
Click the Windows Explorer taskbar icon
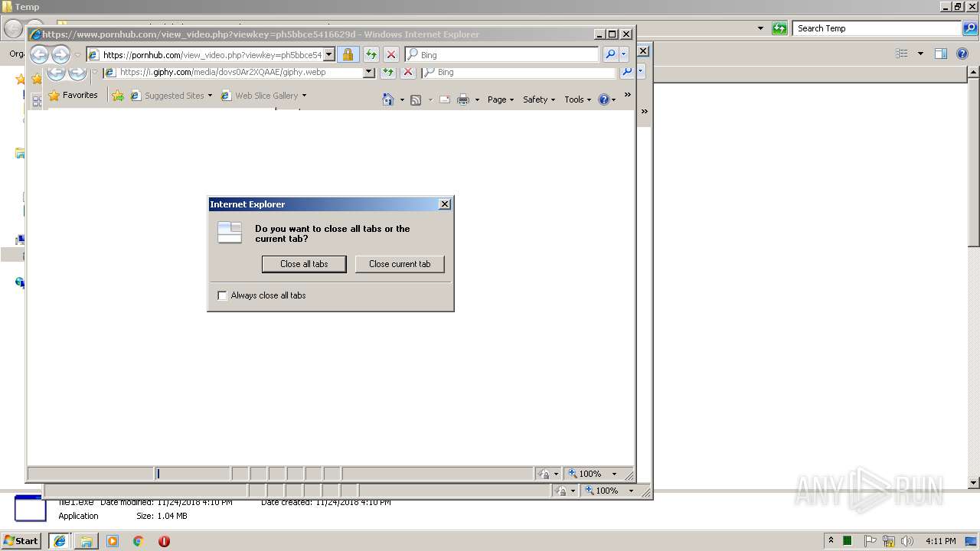87,541
